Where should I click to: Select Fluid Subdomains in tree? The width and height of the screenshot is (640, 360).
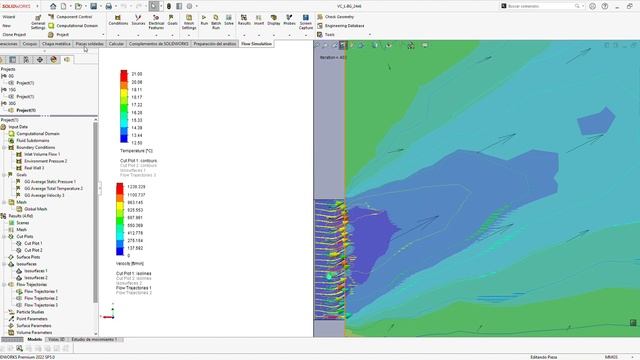click(33, 140)
